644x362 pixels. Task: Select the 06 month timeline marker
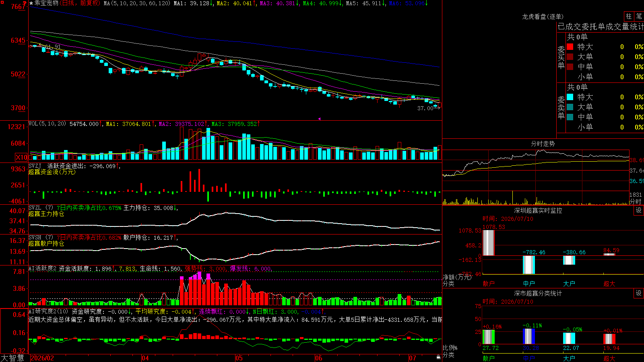click(319, 358)
